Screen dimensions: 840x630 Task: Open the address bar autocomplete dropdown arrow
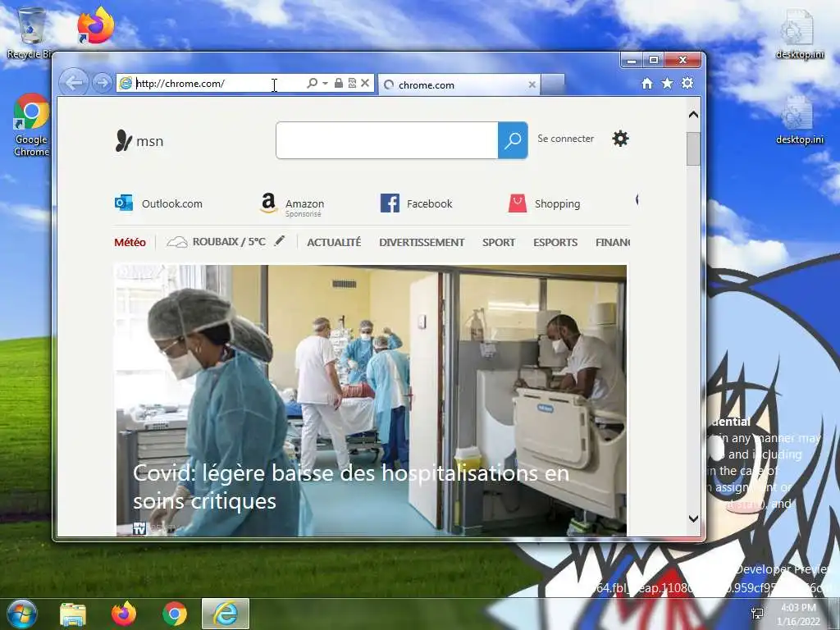[x=325, y=84]
